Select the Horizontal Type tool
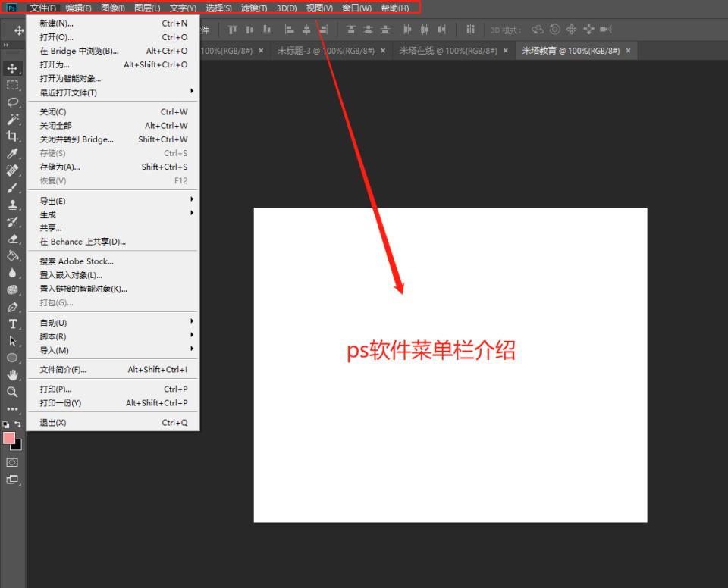The width and height of the screenshot is (728, 588). point(13,324)
